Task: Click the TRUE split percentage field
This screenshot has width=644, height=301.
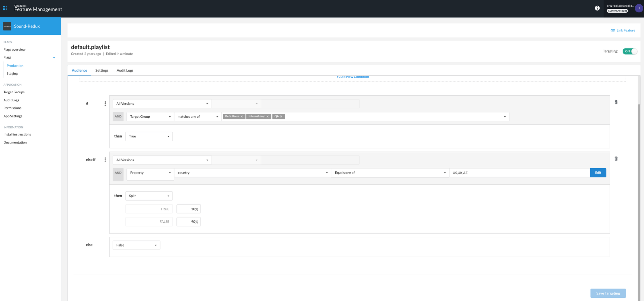Action: click(188, 209)
